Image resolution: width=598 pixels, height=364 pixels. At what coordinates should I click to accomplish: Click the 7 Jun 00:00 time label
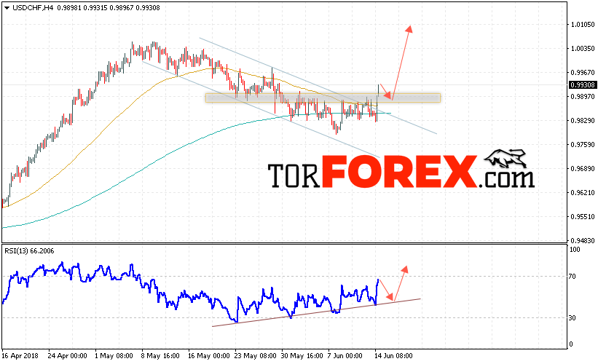click(x=345, y=355)
